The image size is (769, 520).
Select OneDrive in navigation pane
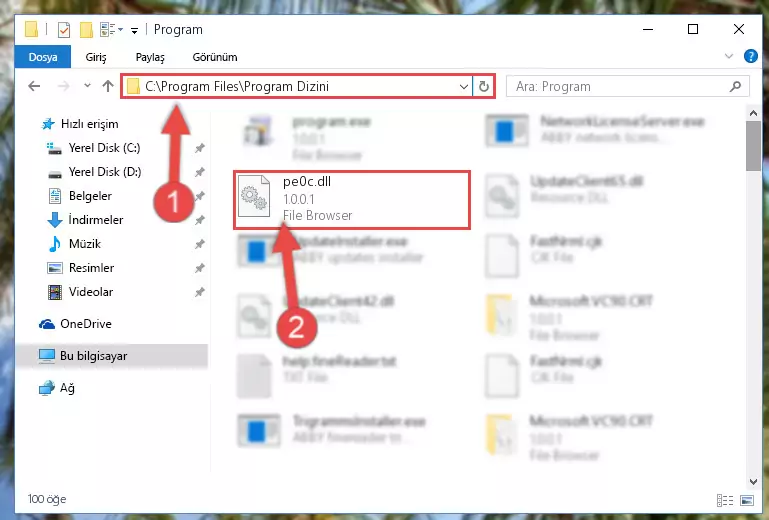tap(76, 324)
